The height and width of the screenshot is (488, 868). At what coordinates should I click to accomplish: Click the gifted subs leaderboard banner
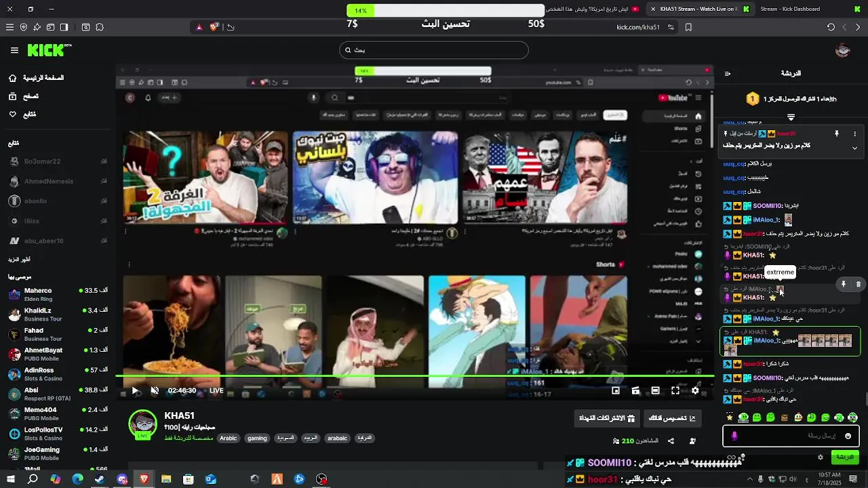tap(791, 99)
